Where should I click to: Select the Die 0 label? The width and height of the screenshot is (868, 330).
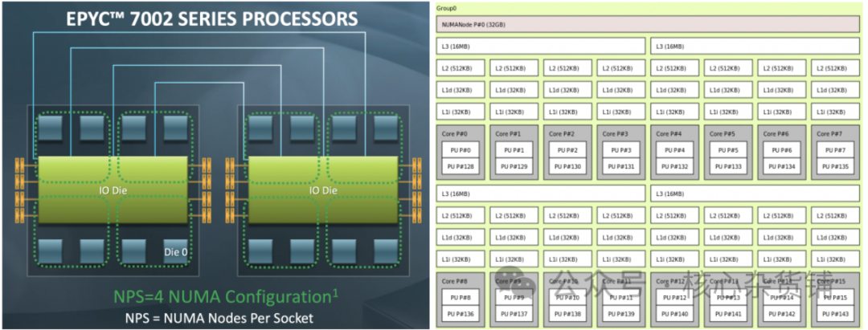coord(177,252)
